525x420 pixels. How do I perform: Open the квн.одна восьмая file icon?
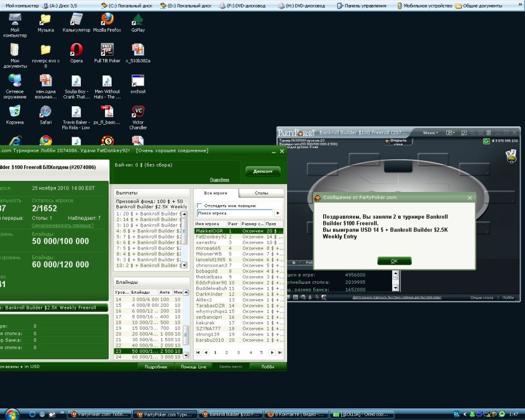tap(45, 86)
